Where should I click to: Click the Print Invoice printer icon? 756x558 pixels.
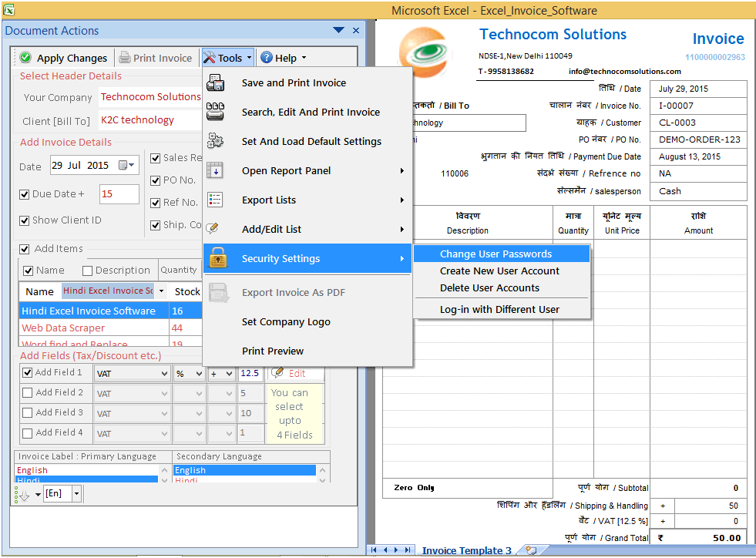click(124, 57)
